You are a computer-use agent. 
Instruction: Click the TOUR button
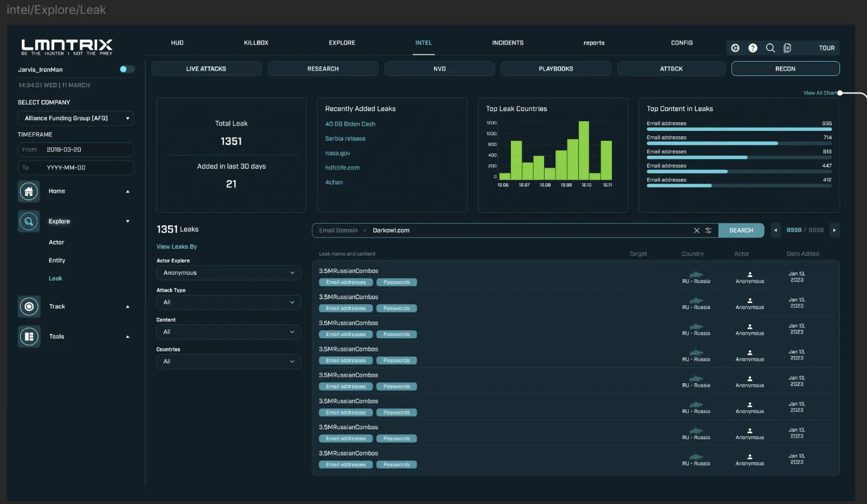coord(826,48)
